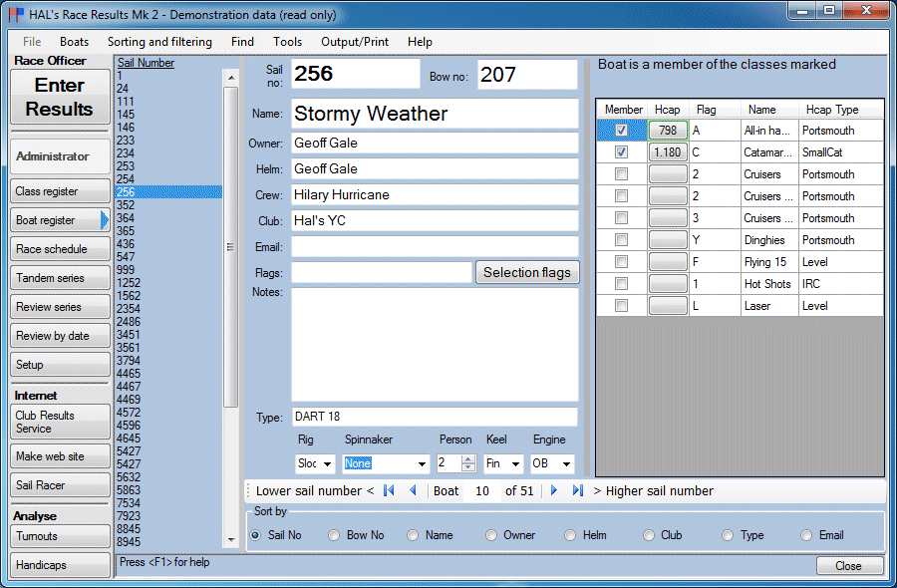The width and height of the screenshot is (897, 588).
Task: Click the Selection flags button
Action: click(x=527, y=272)
